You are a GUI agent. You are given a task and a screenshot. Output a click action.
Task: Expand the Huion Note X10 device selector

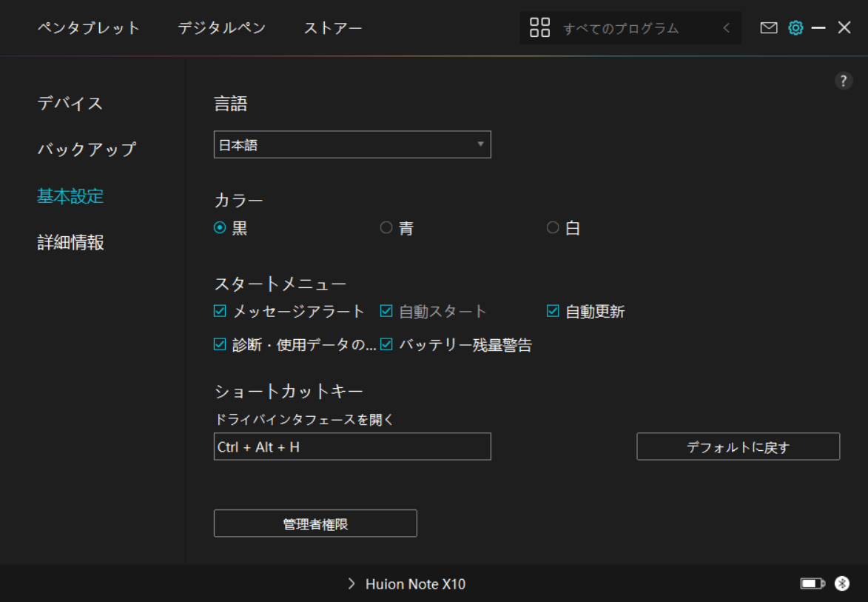point(407,584)
